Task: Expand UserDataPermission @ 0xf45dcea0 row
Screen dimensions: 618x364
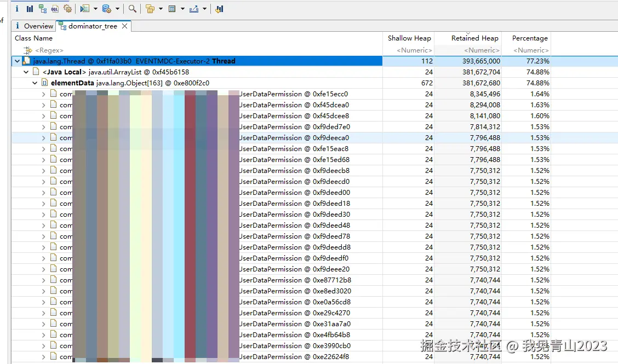Action: coord(44,105)
